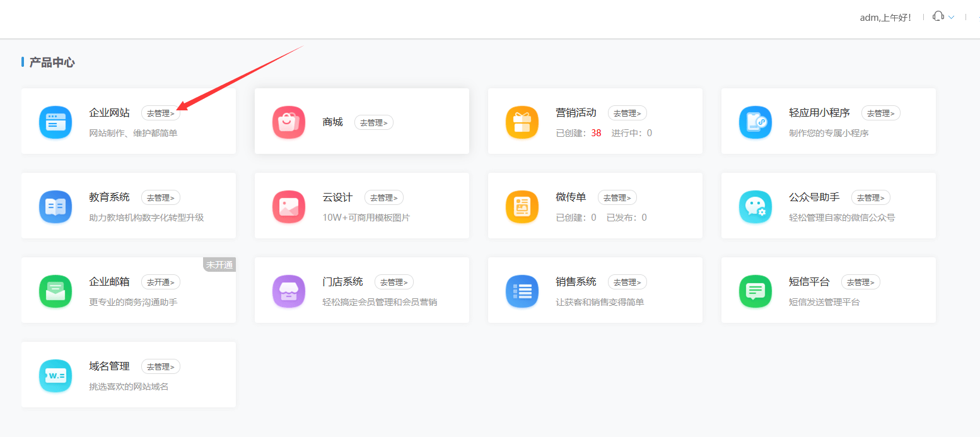Screen dimensions: 980x437
Task: Click the 商城 shopping bag icon
Action: [289, 122]
